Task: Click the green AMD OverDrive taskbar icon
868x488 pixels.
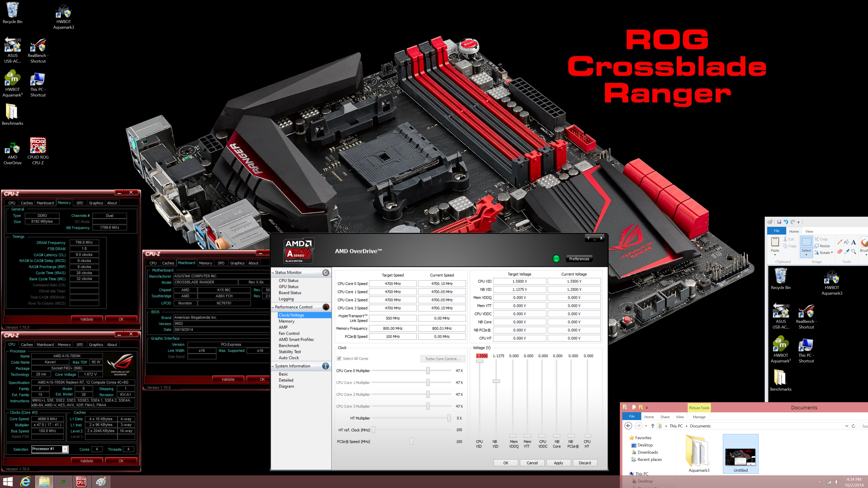Action: point(63,482)
